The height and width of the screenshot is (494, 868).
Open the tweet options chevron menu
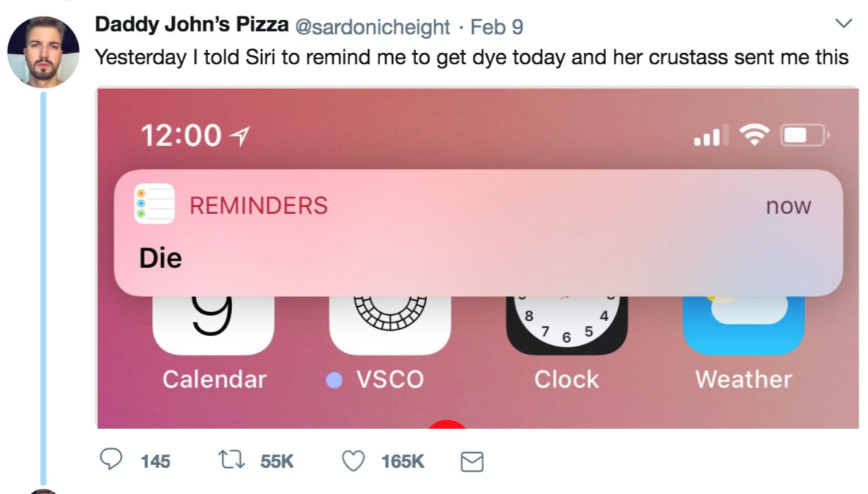pyautogui.click(x=843, y=24)
